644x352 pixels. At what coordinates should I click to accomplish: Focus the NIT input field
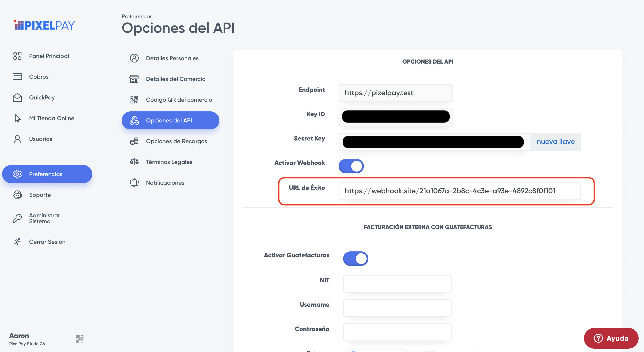[397, 283]
